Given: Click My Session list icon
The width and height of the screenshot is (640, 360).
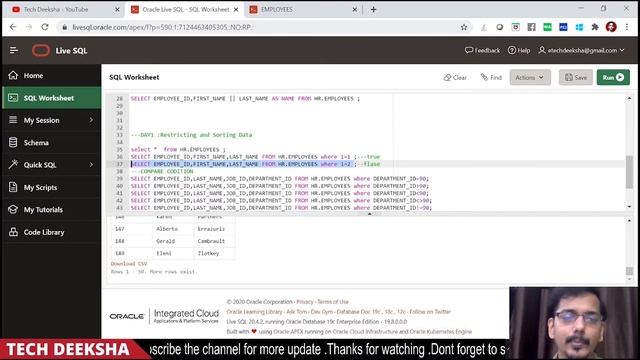Looking at the screenshot, I should pos(13,120).
